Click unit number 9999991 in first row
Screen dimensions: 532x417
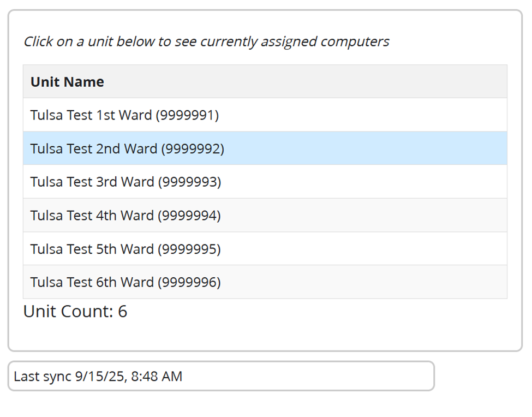point(187,115)
